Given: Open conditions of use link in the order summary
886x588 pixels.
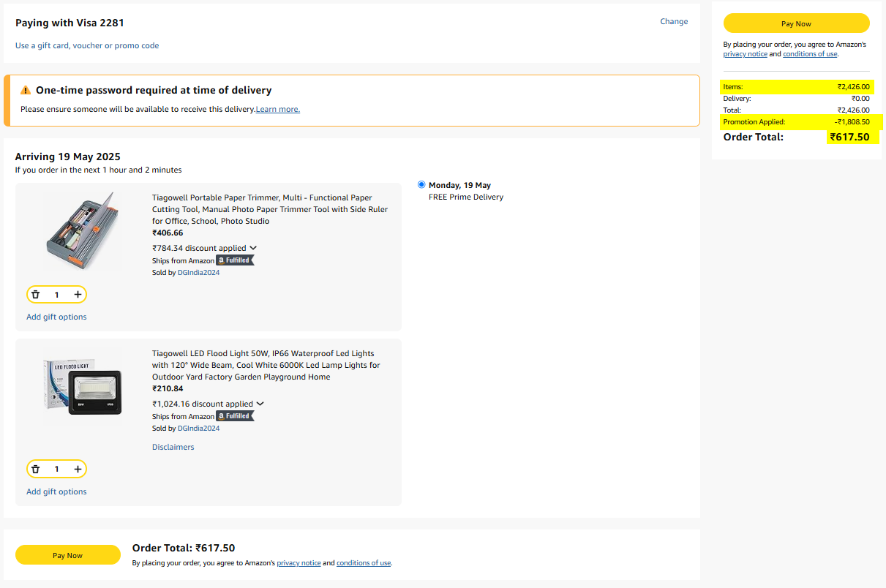Looking at the screenshot, I should click(x=810, y=54).
